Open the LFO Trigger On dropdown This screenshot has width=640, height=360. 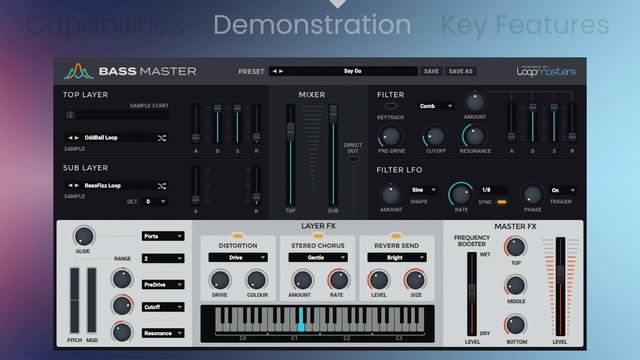click(x=562, y=190)
